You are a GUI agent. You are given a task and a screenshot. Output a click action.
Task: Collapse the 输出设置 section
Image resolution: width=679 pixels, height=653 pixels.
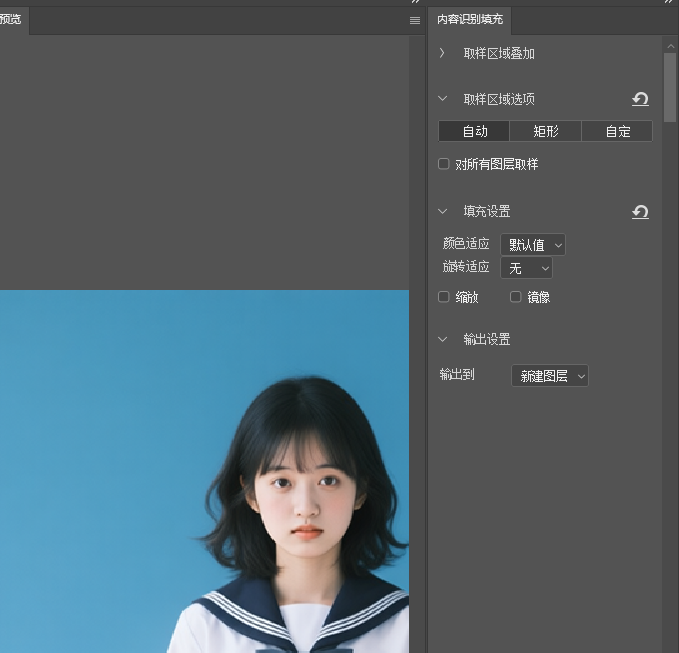coord(443,339)
